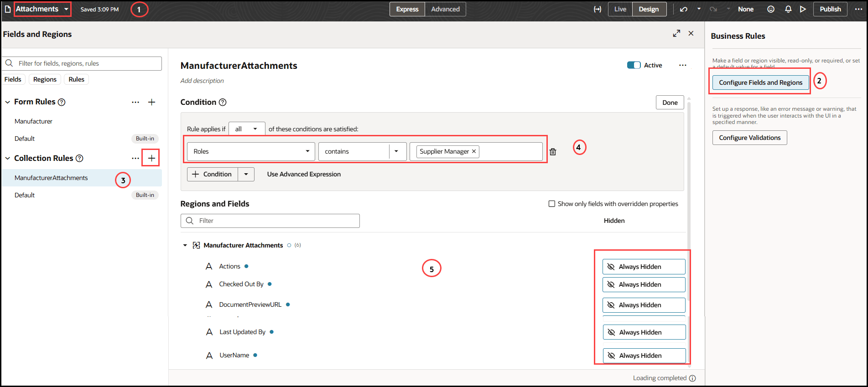Select the Default form rule
This screenshot has width=868, height=387.
81,139
